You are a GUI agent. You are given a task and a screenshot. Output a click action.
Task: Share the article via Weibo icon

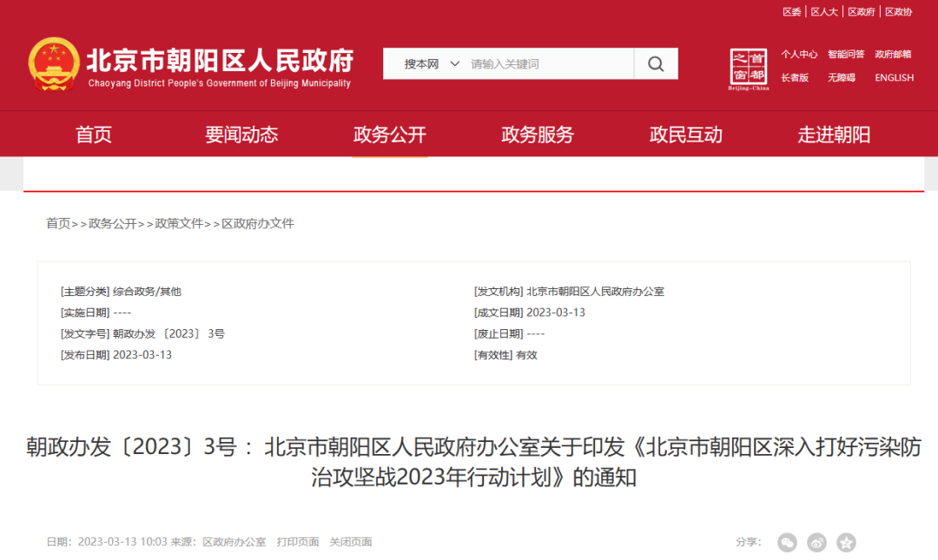point(816,542)
